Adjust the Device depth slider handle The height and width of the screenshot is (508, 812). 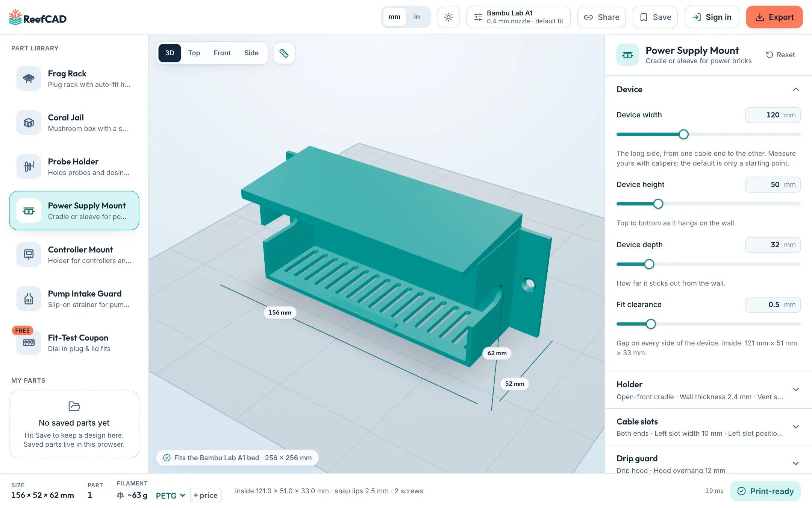tap(649, 264)
